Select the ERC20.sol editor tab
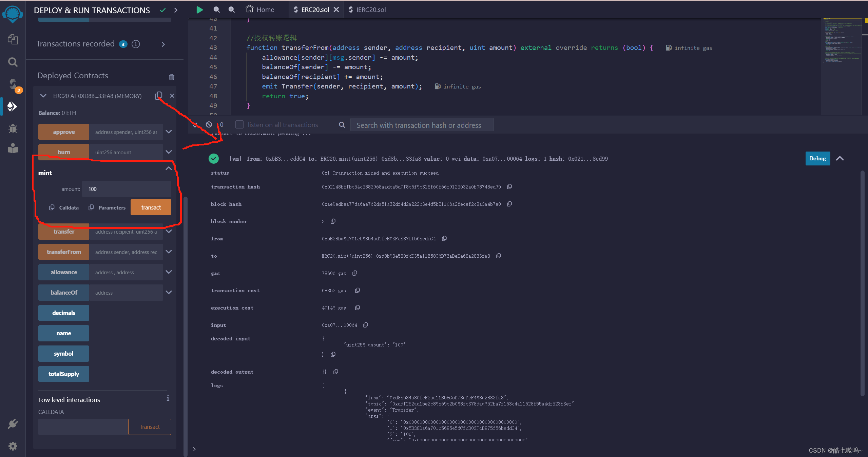Viewport: 868px width, 457px height. [314, 10]
